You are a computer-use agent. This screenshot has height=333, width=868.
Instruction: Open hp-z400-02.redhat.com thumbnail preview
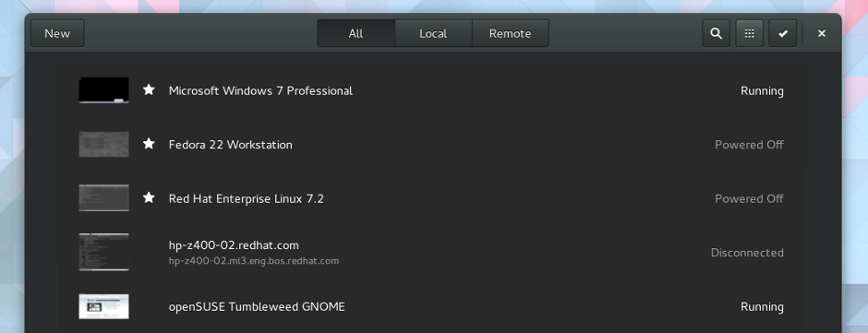(103, 252)
